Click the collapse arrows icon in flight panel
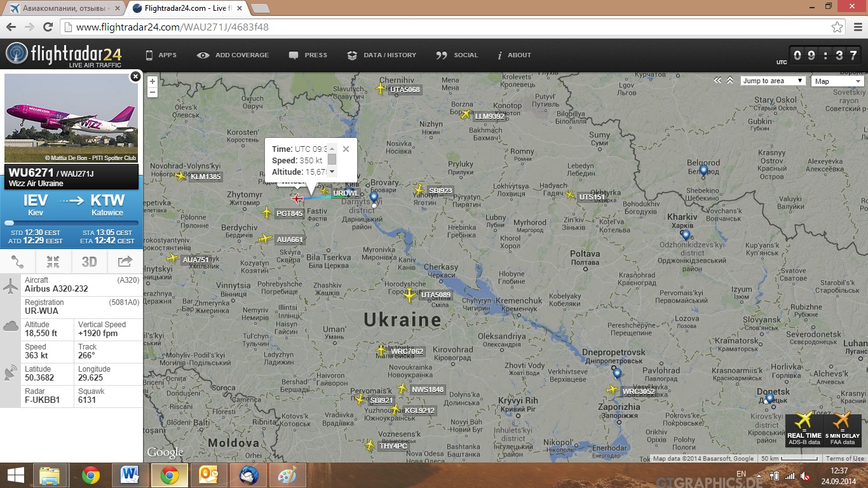Image resolution: width=868 pixels, height=488 pixels. click(53, 261)
